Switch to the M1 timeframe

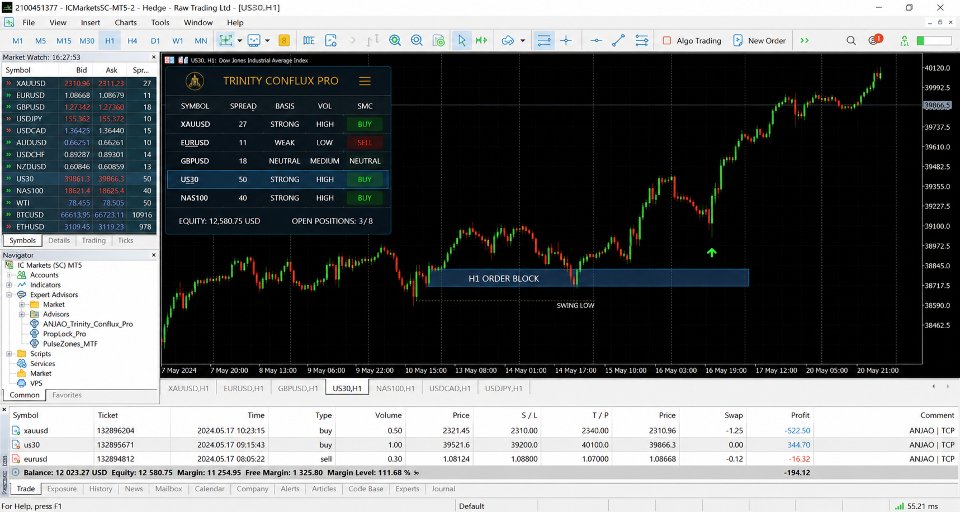(x=18, y=40)
